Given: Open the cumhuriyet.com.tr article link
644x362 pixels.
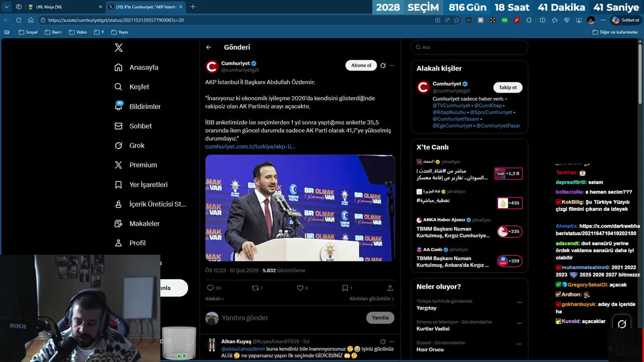Looking at the screenshot, I should coord(250,146).
